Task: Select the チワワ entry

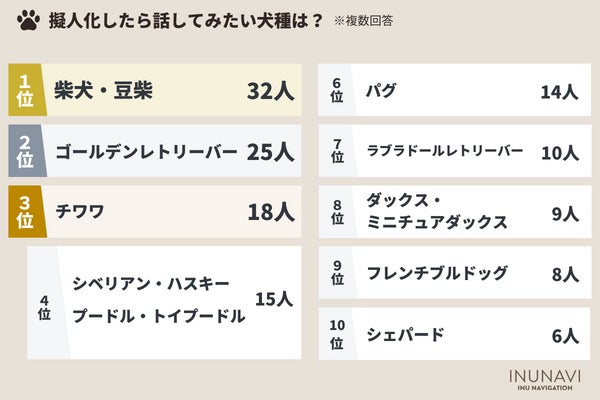Action: tap(80, 211)
